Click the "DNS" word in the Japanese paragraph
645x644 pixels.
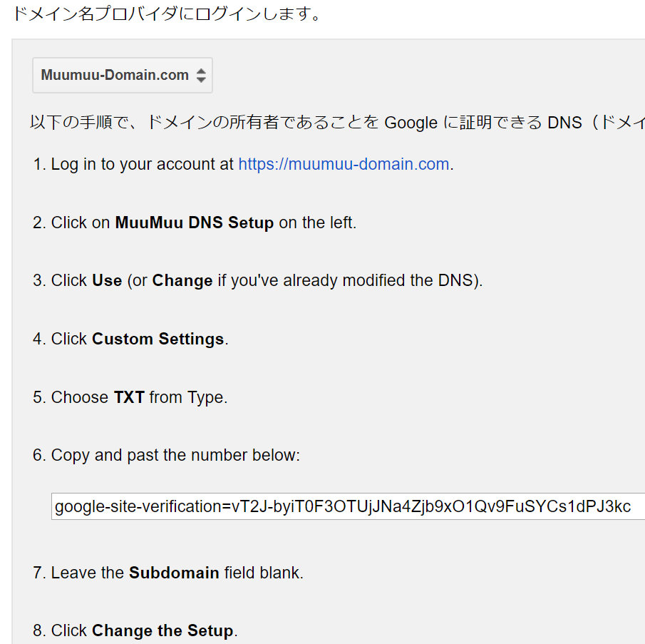[x=563, y=123]
